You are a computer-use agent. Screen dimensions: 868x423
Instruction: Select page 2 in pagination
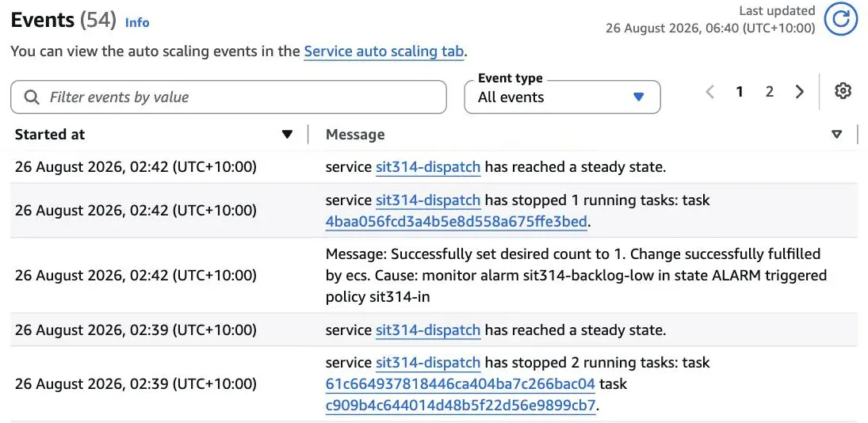(x=770, y=91)
